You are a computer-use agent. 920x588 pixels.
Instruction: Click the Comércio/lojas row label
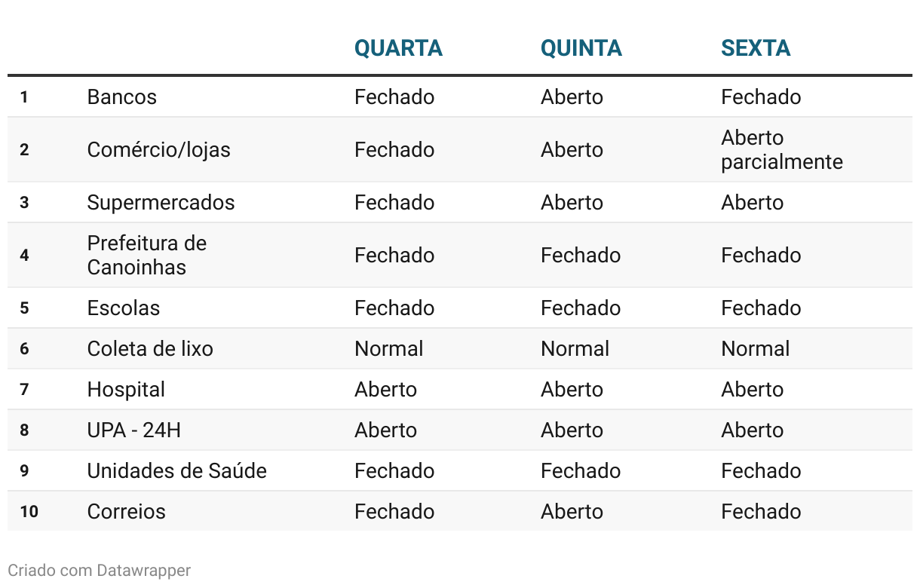click(159, 150)
